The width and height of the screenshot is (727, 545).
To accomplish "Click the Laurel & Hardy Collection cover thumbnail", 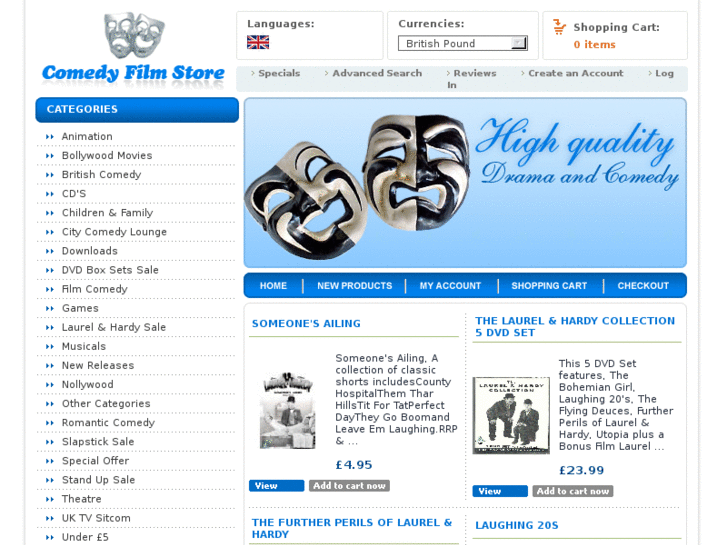I will click(x=511, y=415).
